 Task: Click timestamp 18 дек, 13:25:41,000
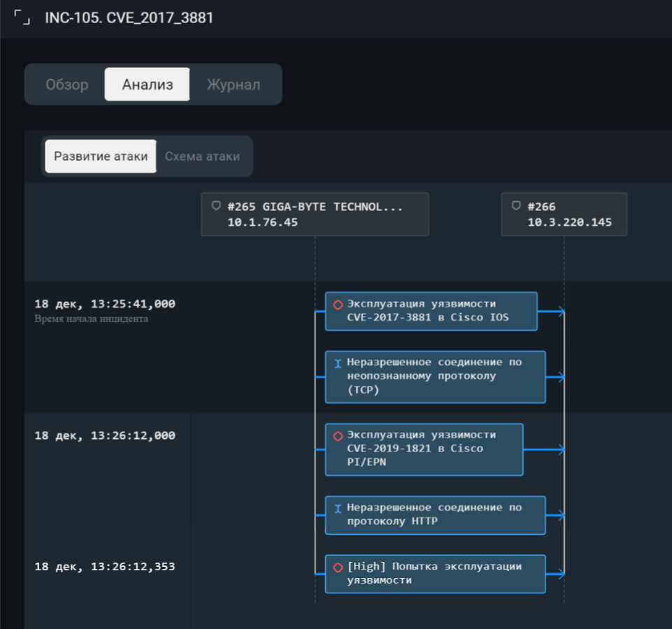pos(105,304)
